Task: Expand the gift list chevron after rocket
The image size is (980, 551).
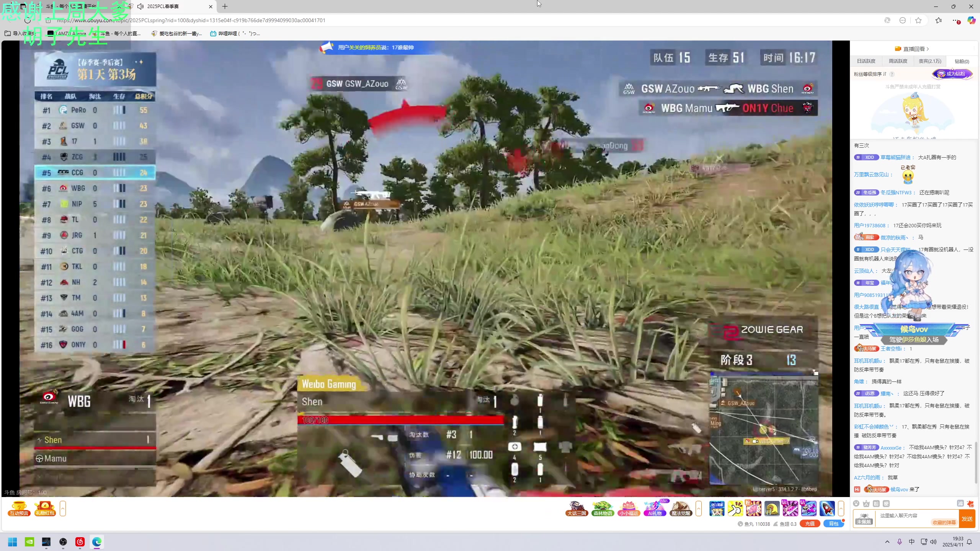Action: (841, 509)
